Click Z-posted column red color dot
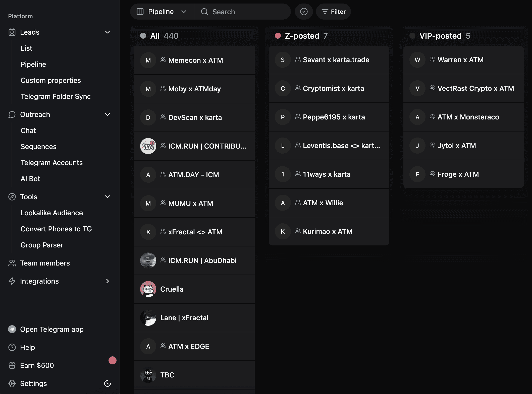The width and height of the screenshot is (532, 394). point(278,36)
